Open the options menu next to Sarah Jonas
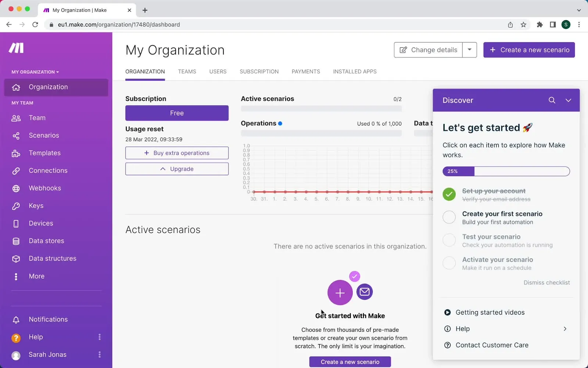 coord(99,355)
